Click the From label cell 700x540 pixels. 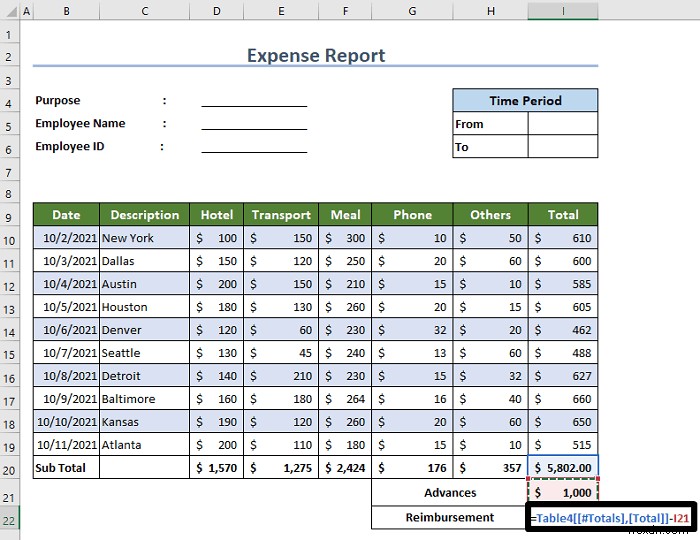(491, 124)
